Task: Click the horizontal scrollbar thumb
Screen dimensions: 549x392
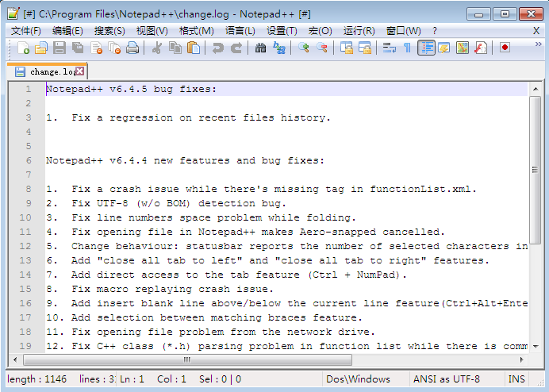Action: (187, 359)
